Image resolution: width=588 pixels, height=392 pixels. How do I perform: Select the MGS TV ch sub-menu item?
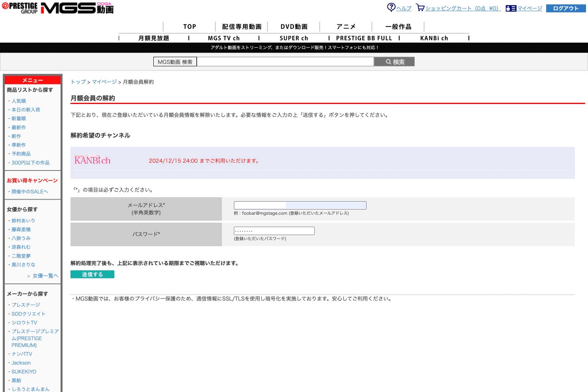[224, 38]
